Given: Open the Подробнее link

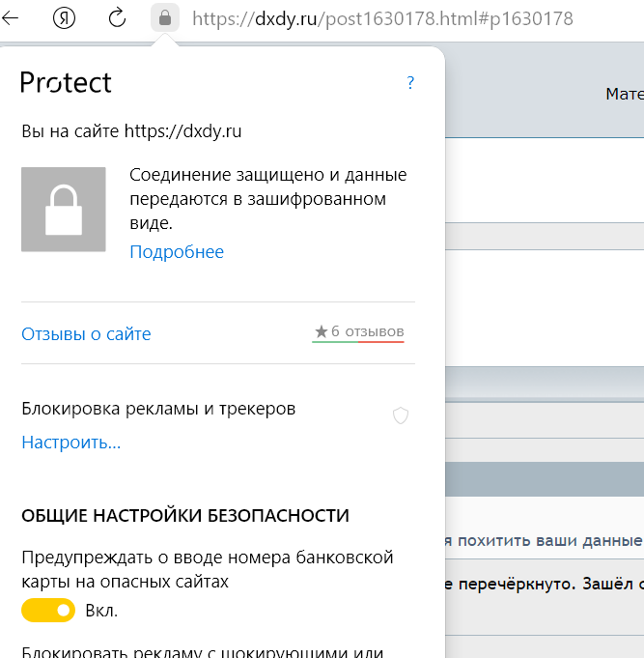Looking at the screenshot, I should coord(177,252).
